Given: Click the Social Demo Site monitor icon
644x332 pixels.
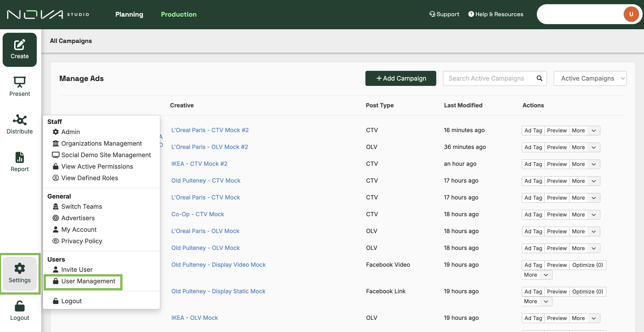Looking at the screenshot, I should [56, 155].
